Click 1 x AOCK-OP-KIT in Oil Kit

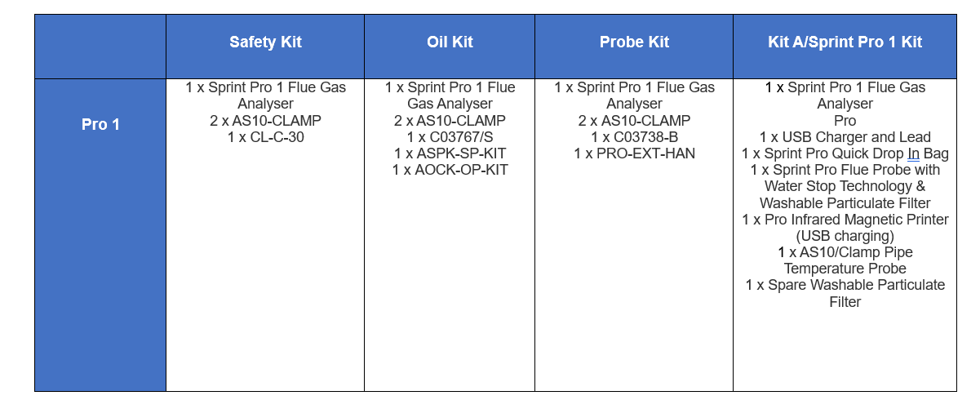coord(450,170)
